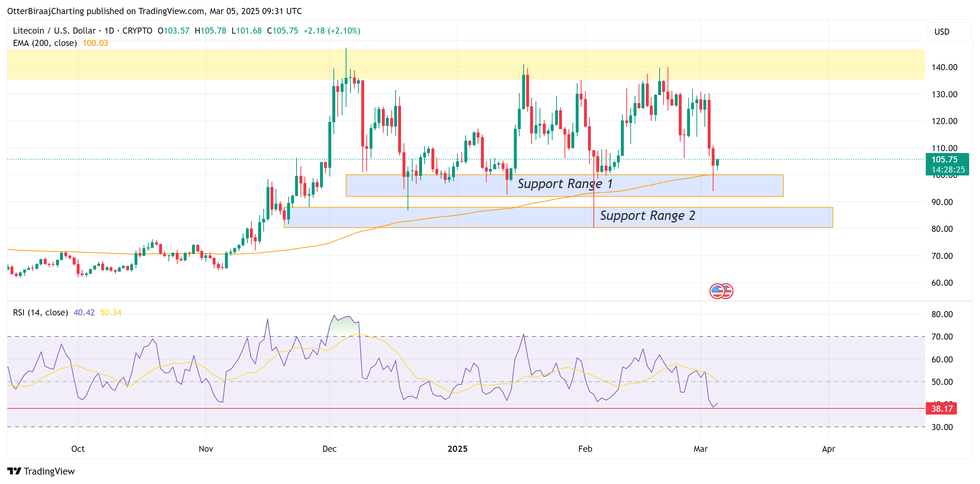Viewport: 980px width, 484px height.
Task: Click the rear US flag event icon
Action: click(x=729, y=291)
